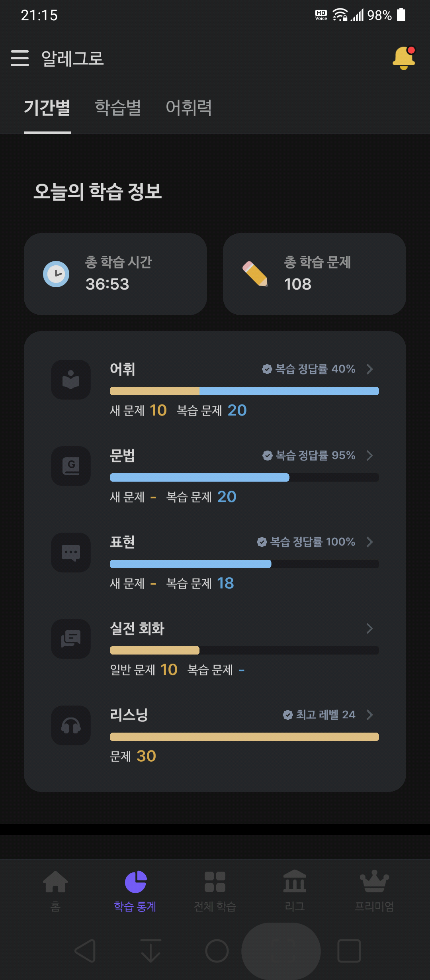Tap the 리스닝 headphones icon
The width and height of the screenshot is (430, 980).
[71, 725]
